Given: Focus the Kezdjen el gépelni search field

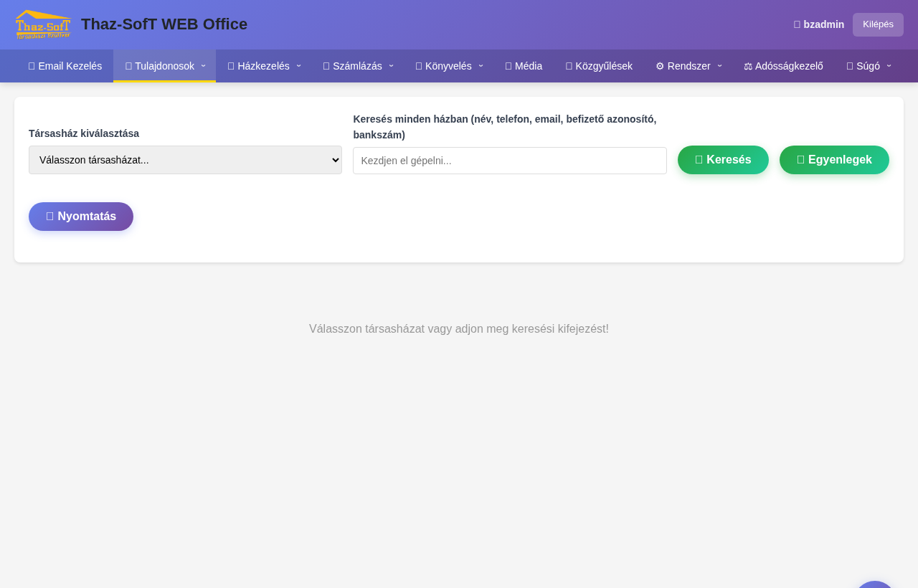Looking at the screenshot, I should coord(510,161).
